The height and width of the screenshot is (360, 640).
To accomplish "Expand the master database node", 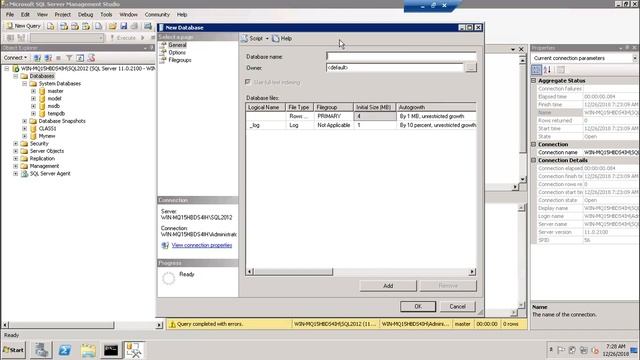I will pyautogui.click(x=33, y=91).
